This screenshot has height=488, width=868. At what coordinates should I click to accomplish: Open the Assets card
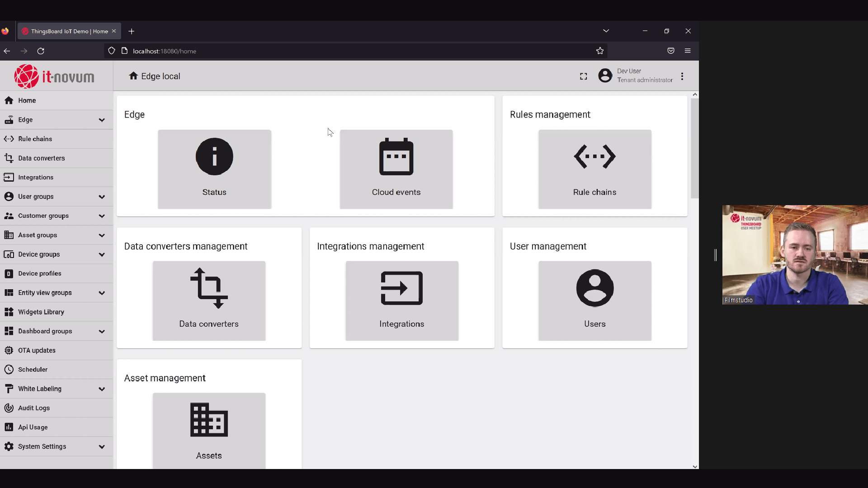(209, 429)
